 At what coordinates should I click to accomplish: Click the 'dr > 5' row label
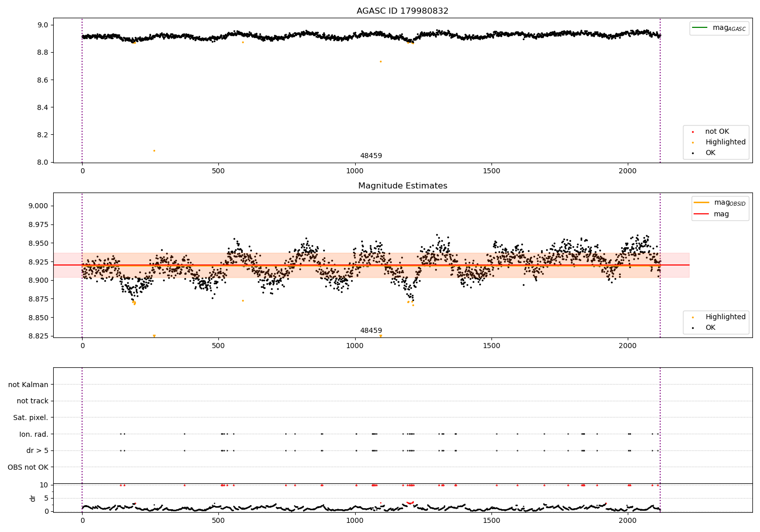click(37, 450)
